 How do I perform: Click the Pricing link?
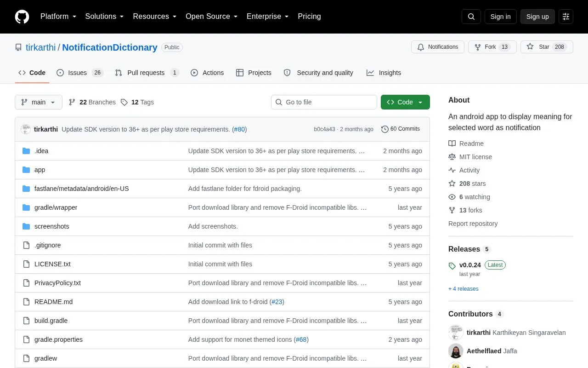click(309, 17)
